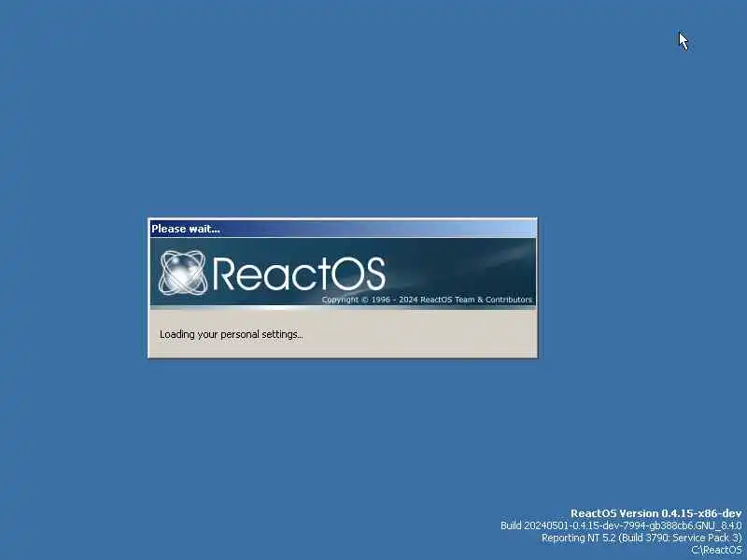Click the ReactOS Team & Contributors copyright text

[x=427, y=300]
